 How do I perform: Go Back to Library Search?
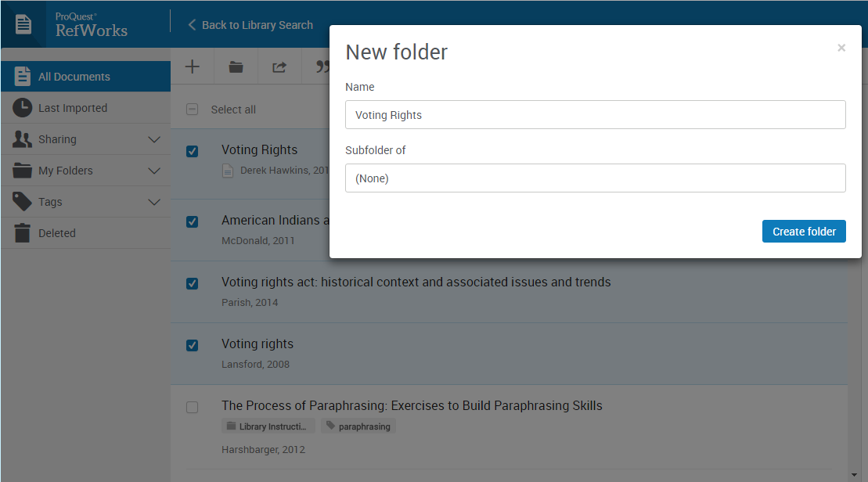click(x=249, y=24)
